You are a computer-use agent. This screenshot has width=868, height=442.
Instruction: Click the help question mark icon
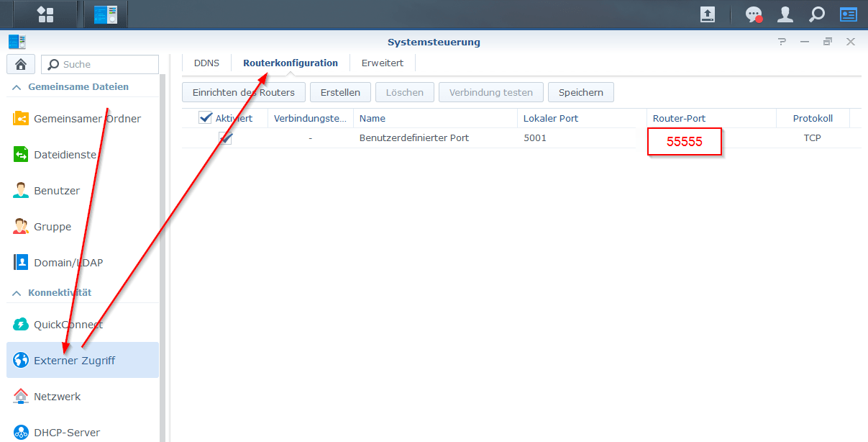pyautogui.click(x=782, y=42)
